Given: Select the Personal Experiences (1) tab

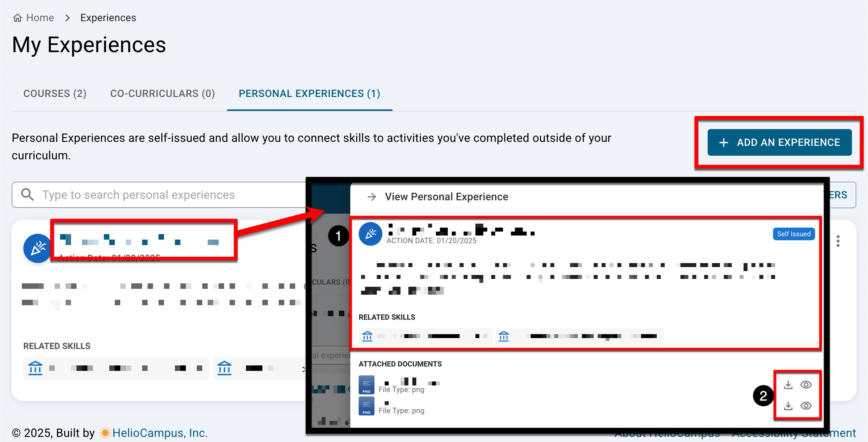Looking at the screenshot, I should (x=309, y=94).
